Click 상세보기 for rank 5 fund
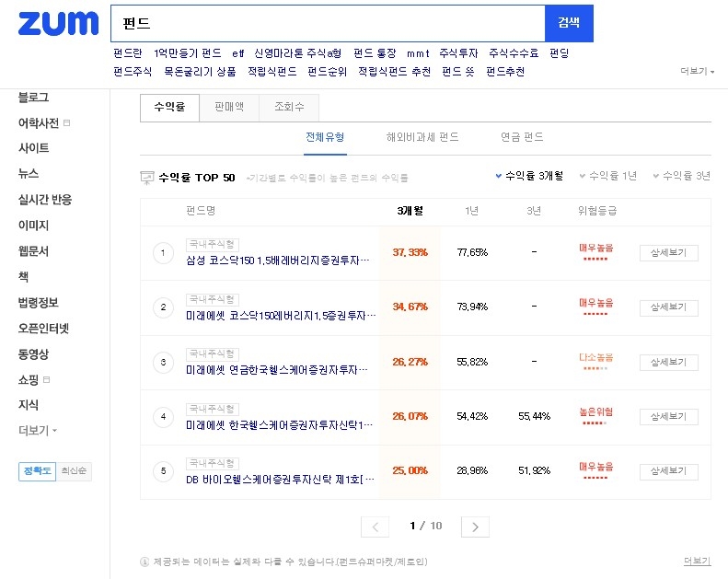The image size is (728, 579). [668, 471]
